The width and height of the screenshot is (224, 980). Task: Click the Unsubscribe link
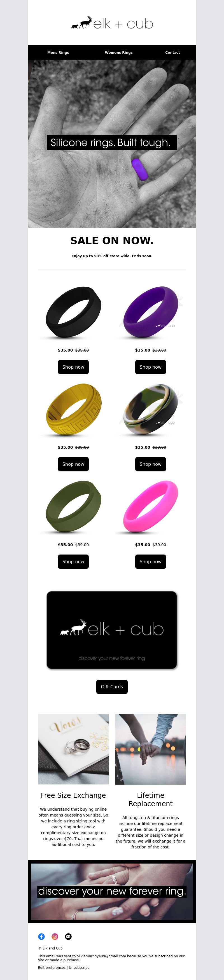(x=79, y=967)
